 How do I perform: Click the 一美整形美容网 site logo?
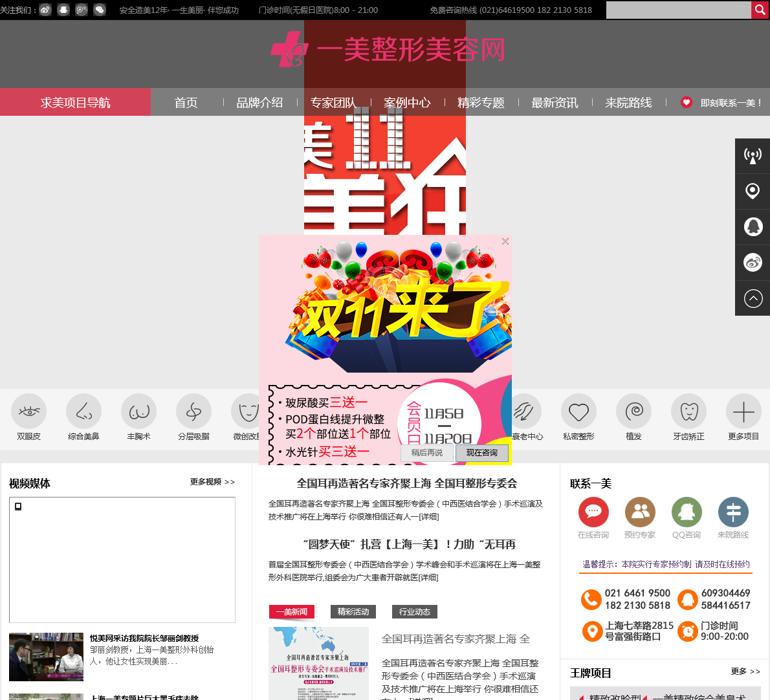[x=388, y=50]
